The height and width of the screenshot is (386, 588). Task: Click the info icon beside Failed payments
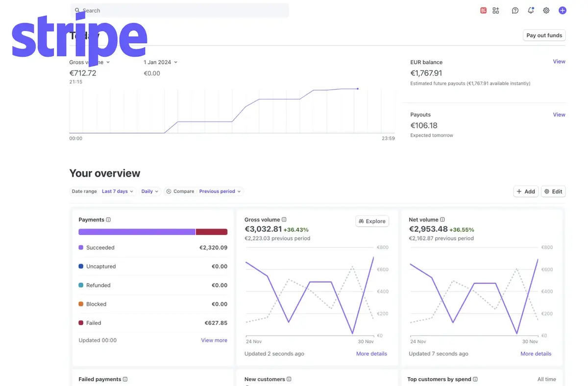coord(125,379)
